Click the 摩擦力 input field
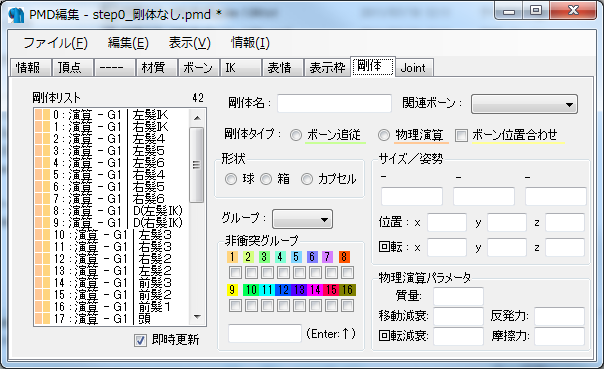This screenshot has width=604, height=369. point(559,336)
